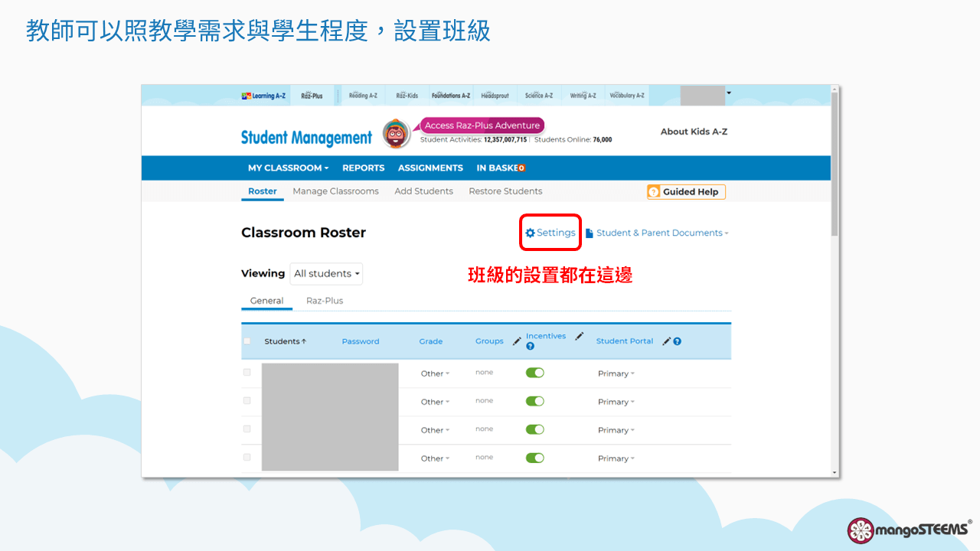Check the fourth student row checkbox
Viewport: 980px width, 551px height.
[x=247, y=458]
